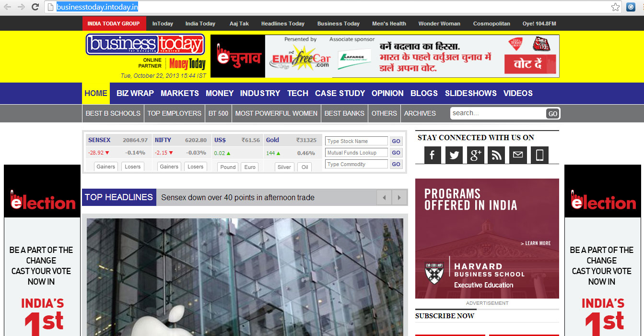Viewport: 644px width, 336px height.
Task: Click the browser forward arrow
Action: (21, 7)
